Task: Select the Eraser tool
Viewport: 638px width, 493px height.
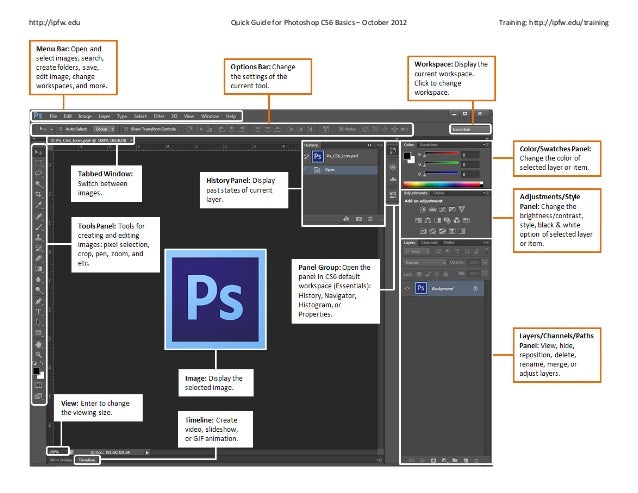Action: 38,258
